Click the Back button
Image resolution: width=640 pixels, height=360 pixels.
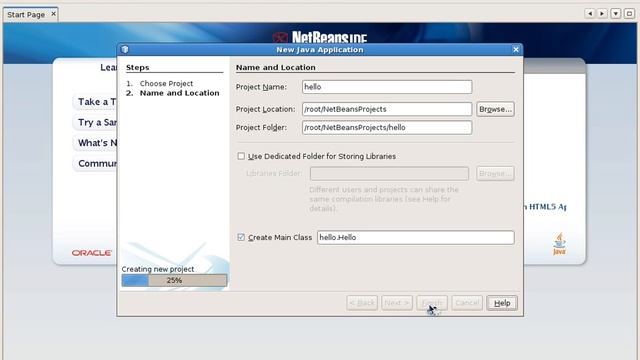(362, 303)
